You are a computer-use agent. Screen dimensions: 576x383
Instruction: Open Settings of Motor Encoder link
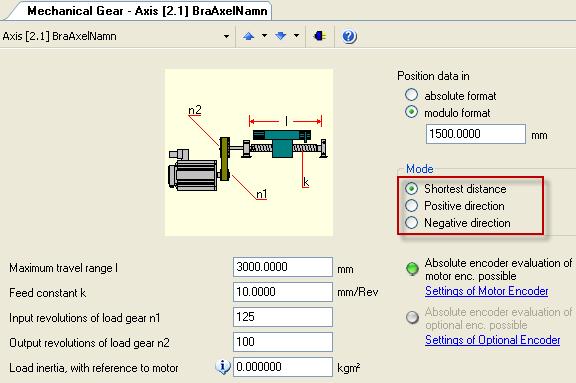click(x=486, y=291)
